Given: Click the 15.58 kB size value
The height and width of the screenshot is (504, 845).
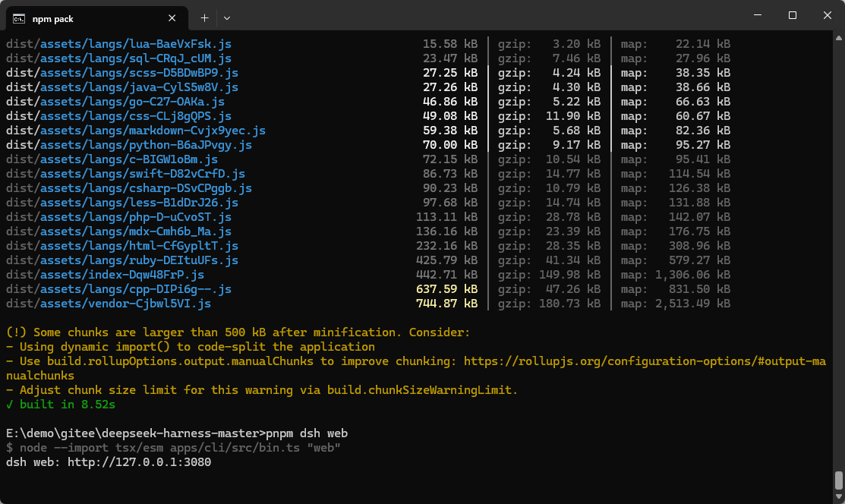Looking at the screenshot, I should [x=450, y=44].
